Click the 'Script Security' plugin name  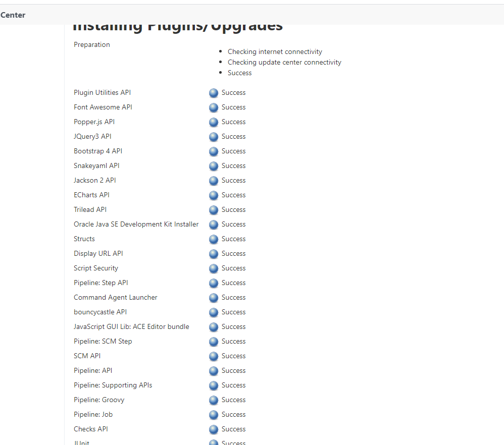96,268
